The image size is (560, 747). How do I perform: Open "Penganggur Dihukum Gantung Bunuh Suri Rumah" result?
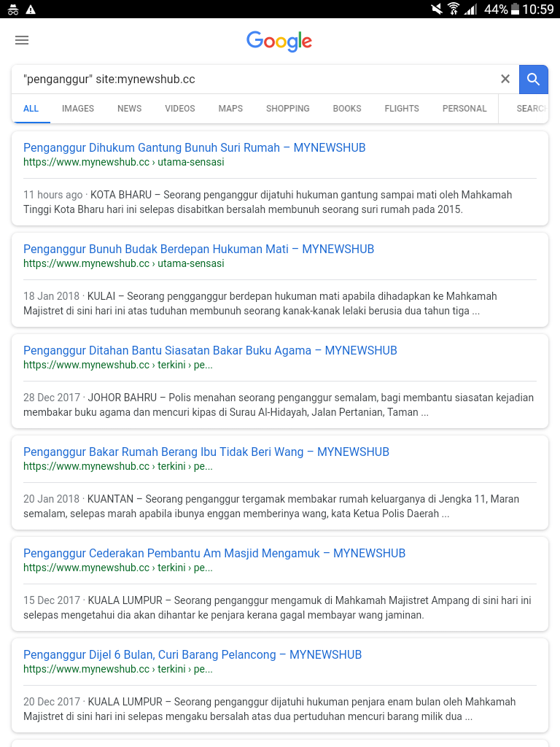[194, 147]
